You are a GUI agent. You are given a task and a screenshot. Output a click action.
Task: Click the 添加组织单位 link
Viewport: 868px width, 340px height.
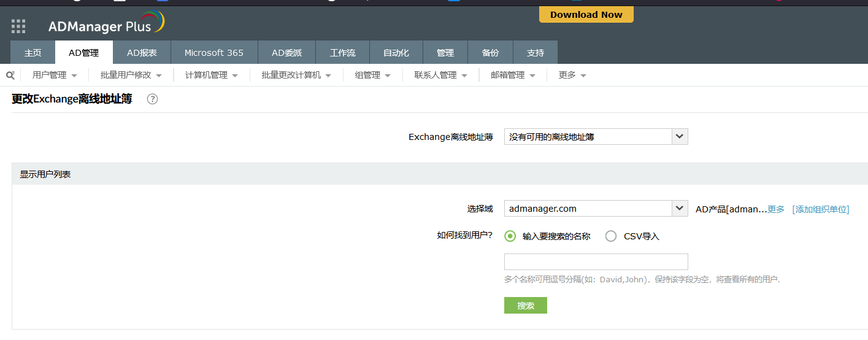coord(821,209)
